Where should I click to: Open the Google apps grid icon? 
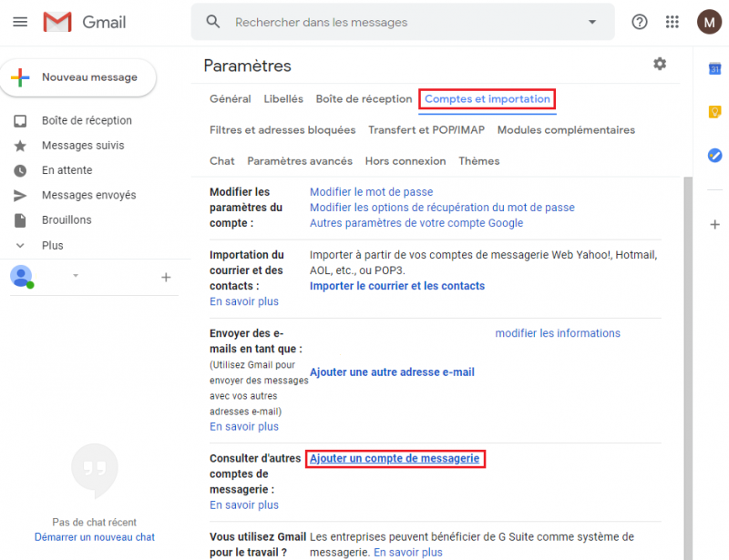coord(673,22)
